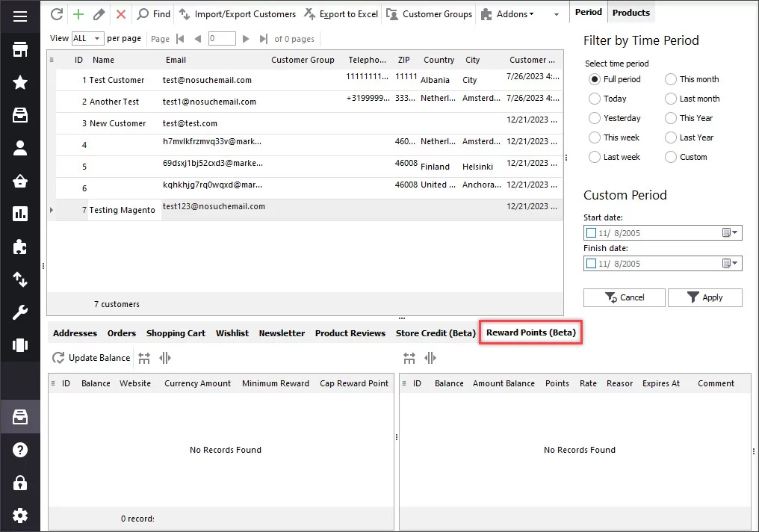Image resolution: width=759 pixels, height=532 pixels.
Task: Open Finish date calendar dropdown
Action: click(x=730, y=263)
